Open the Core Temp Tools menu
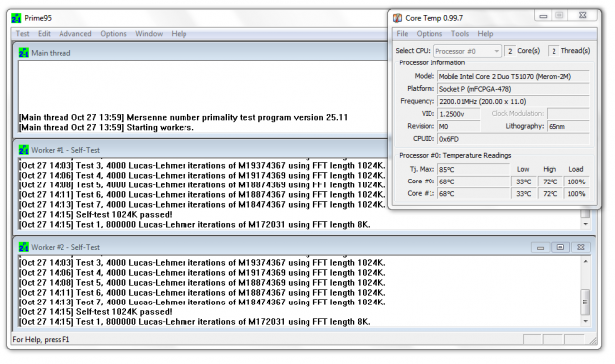Viewport: 615px width, 364px height. 460,34
